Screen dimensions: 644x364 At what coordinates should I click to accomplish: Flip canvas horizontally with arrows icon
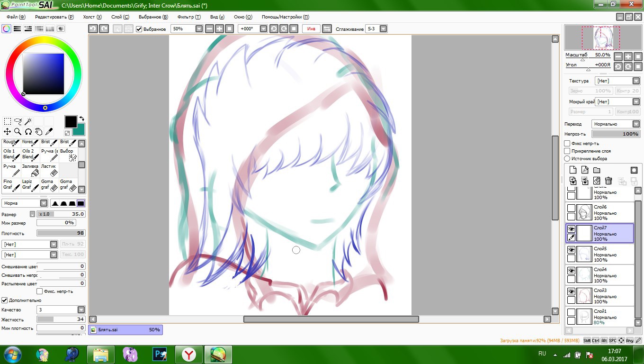tap(327, 29)
